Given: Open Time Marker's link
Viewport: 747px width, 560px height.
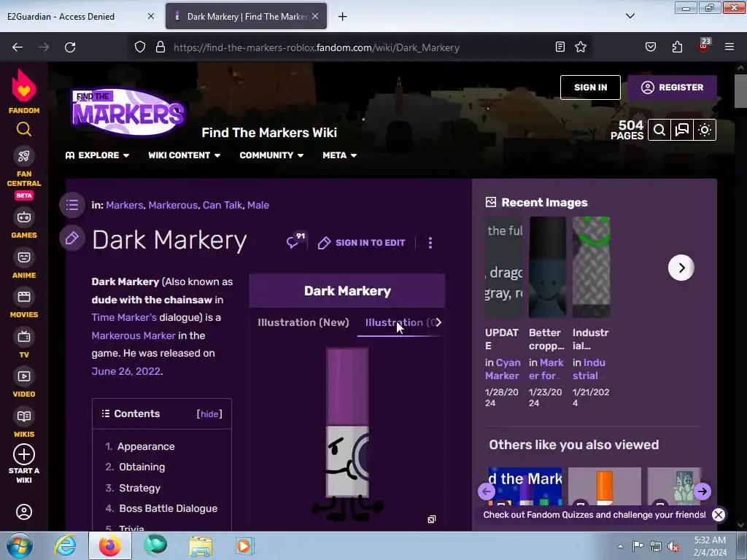Looking at the screenshot, I should click(124, 318).
